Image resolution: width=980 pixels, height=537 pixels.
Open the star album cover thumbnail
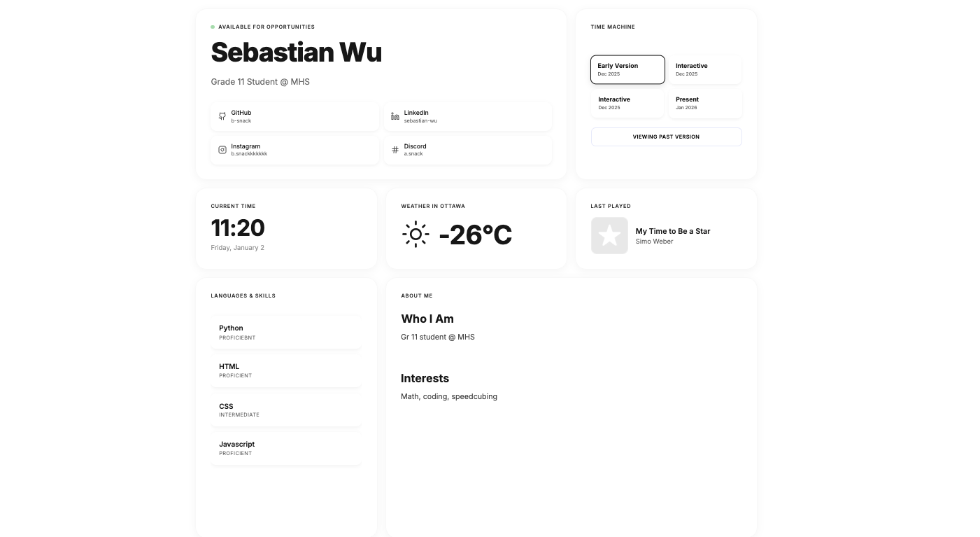[x=609, y=235]
